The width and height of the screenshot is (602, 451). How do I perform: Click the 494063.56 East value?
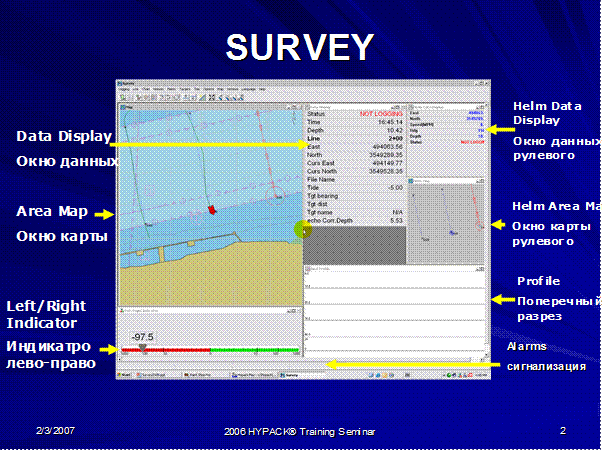tap(387, 147)
